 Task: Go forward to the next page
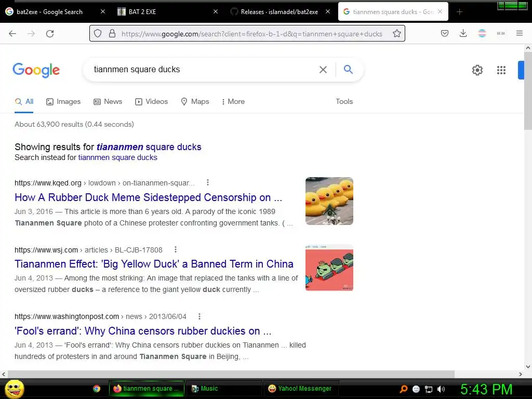[31, 34]
